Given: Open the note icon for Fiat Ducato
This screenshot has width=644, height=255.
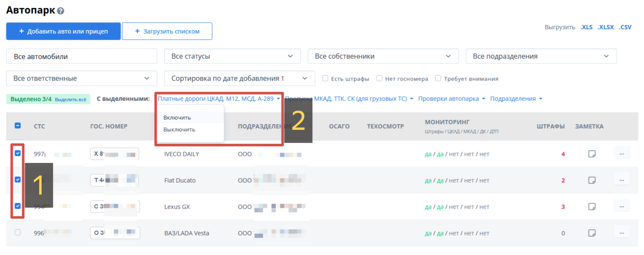Looking at the screenshot, I should (592, 181).
